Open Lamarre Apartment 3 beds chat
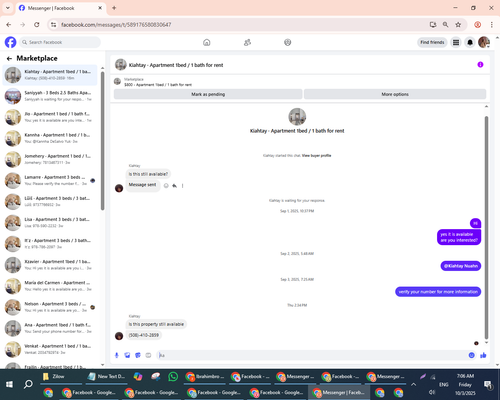This screenshot has height=400, width=500. coord(50,180)
